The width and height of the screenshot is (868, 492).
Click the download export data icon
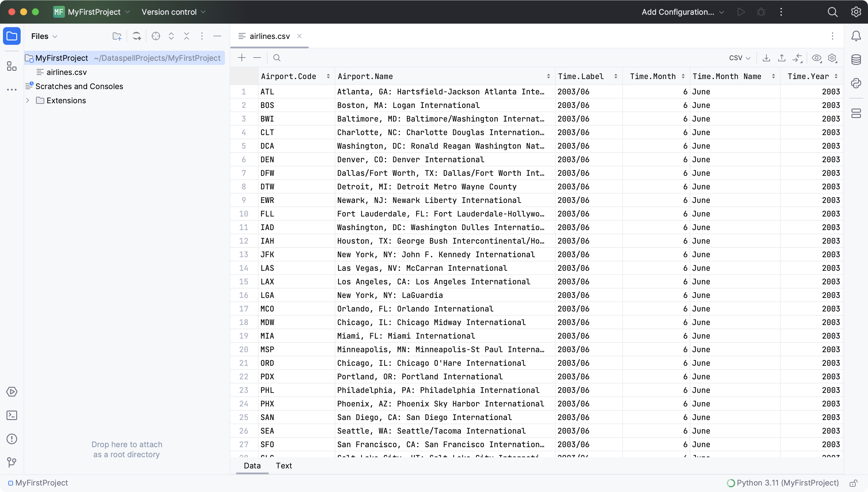click(766, 58)
